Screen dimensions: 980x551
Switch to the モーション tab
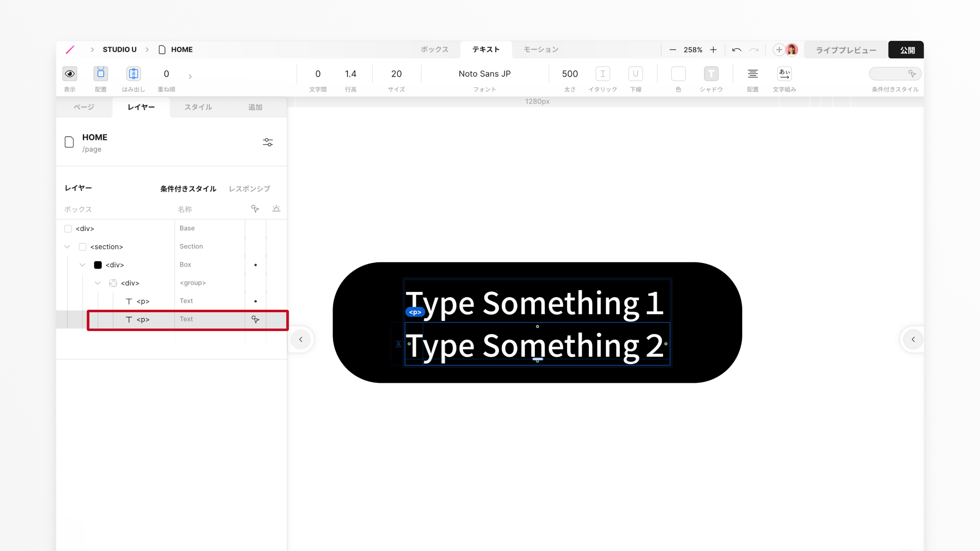(541, 50)
